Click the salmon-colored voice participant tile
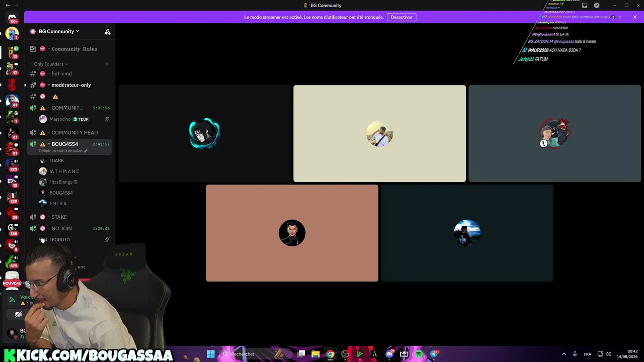 tap(292, 233)
